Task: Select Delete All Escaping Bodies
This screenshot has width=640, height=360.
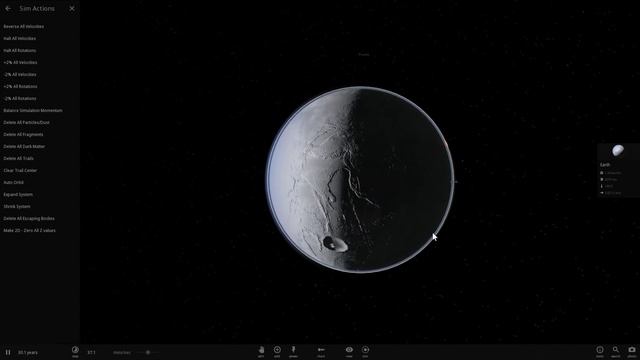Action: (29, 218)
